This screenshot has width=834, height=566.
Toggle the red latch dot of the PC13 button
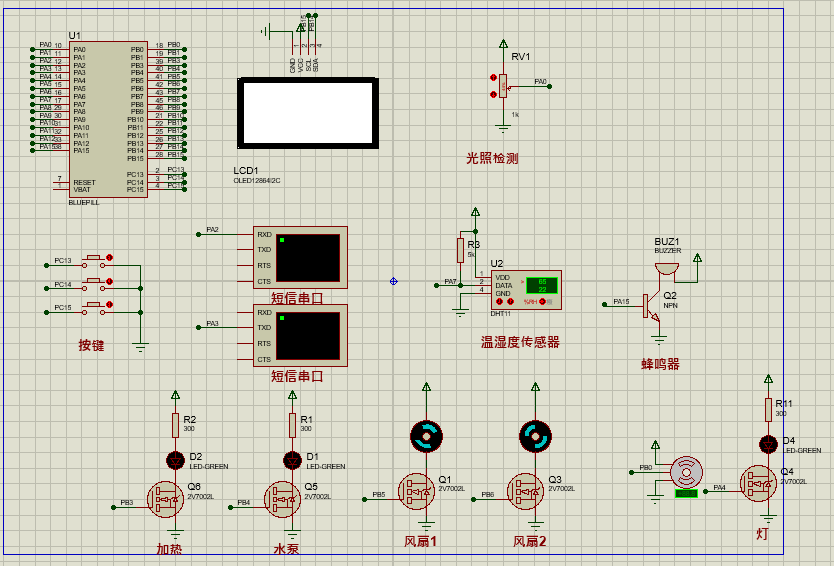pyautogui.click(x=110, y=257)
